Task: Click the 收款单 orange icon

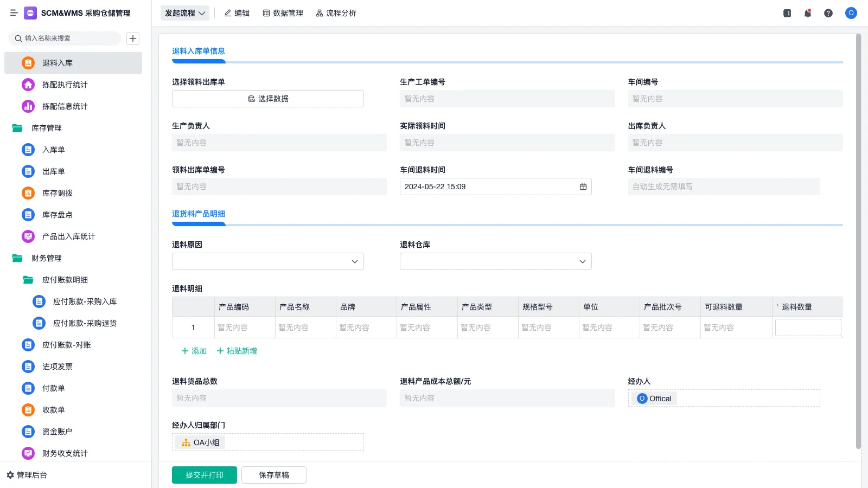Action: click(28, 410)
